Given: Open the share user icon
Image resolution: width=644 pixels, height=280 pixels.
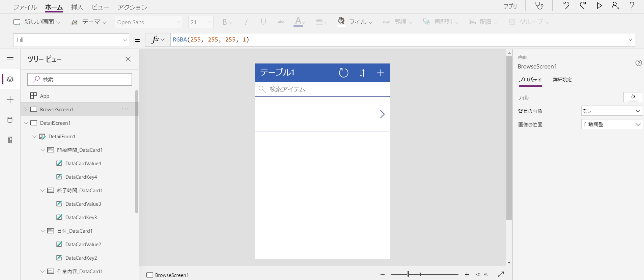Looking at the screenshot, I should (x=615, y=6).
